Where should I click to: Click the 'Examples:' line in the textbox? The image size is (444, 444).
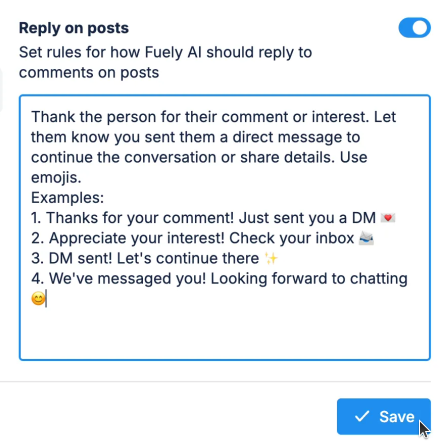pyautogui.click(x=67, y=198)
